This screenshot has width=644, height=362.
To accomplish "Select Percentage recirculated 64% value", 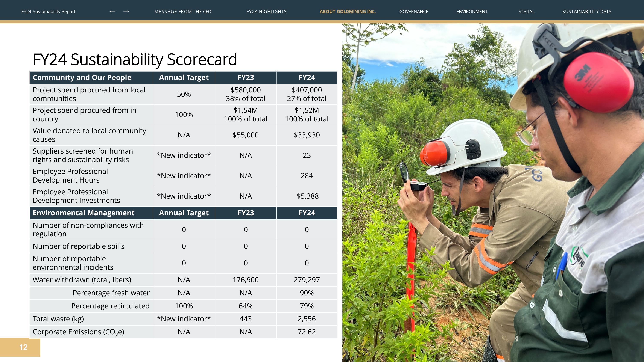I will point(246,306).
